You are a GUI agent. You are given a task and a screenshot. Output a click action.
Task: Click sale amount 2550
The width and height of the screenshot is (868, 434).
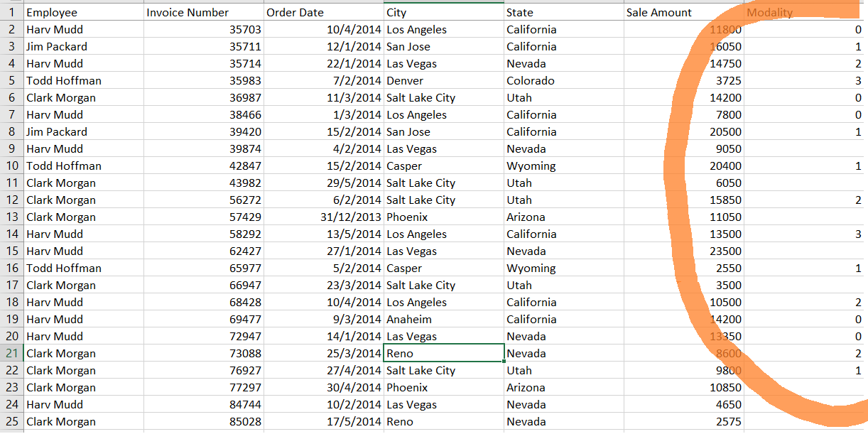[684, 268]
